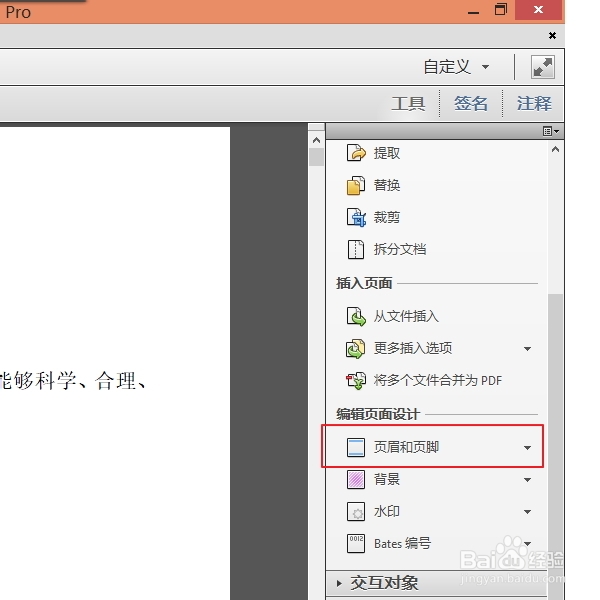The image size is (600, 600).
Task: Select the 提取 text label
Action: 387,153
